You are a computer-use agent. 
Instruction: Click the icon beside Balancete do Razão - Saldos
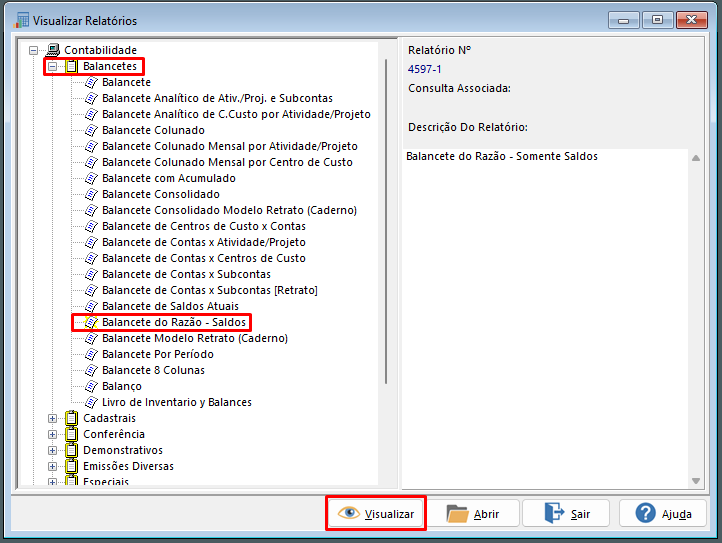tap(91, 322)
